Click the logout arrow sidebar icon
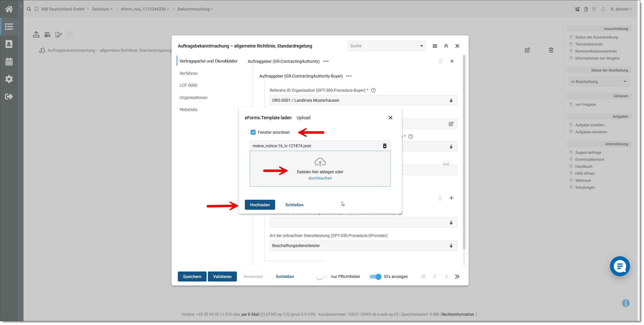This screenshot has height=325, width=644. 9,96
